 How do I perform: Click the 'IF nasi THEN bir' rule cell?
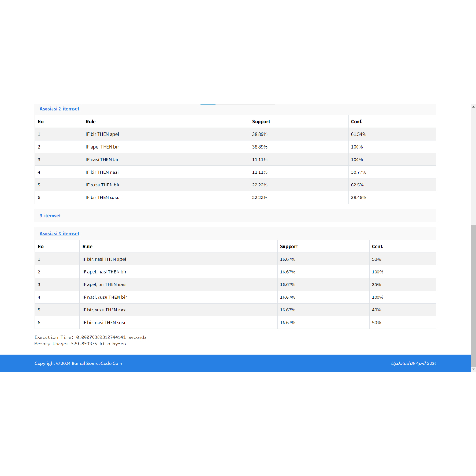102,159
